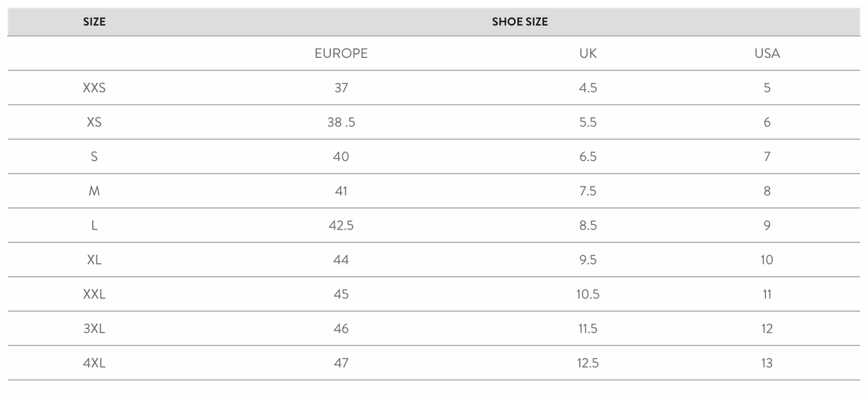
Task: Select the XXL size row label
Action: (x=94, y=294)
